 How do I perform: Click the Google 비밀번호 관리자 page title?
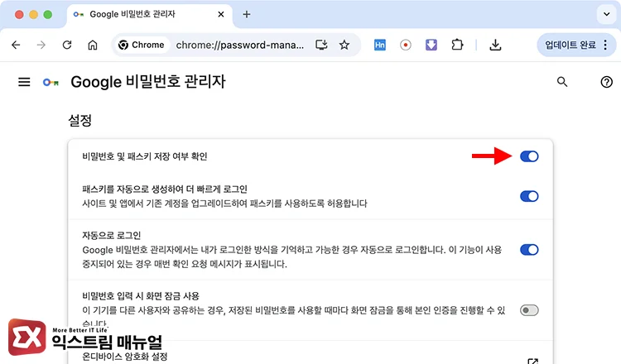pyautogui.click(x=148, y=82)
